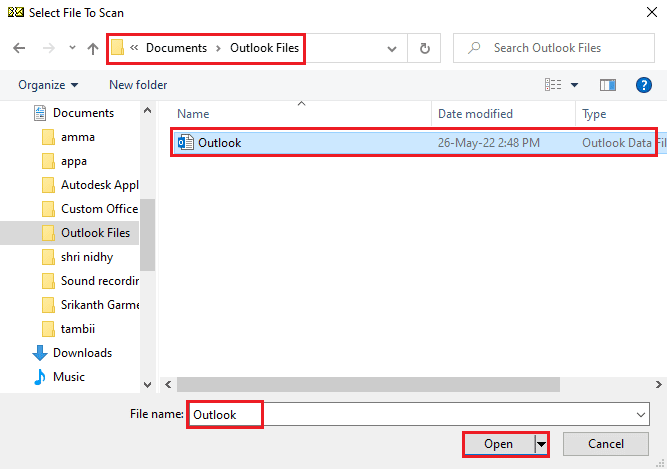667x469 pixels.
Task: Open the Custom Office folder
Action: click(x=99, y=209)
